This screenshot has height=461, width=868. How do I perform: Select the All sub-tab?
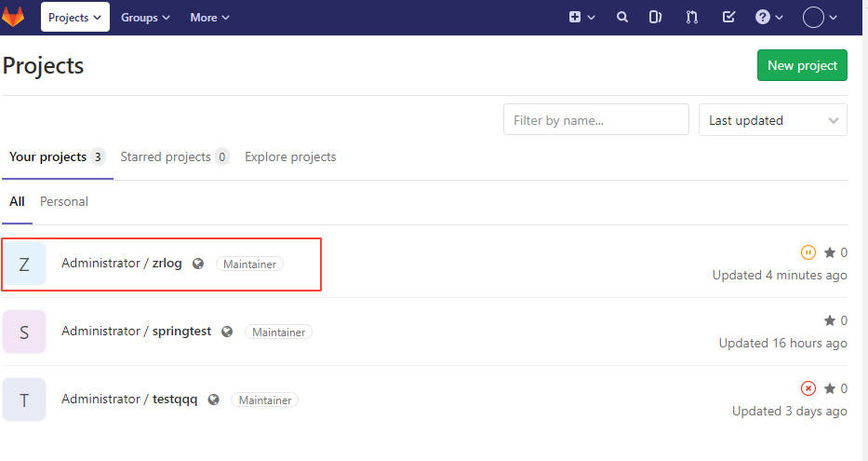pyautogui.click(x=17, y=202)
